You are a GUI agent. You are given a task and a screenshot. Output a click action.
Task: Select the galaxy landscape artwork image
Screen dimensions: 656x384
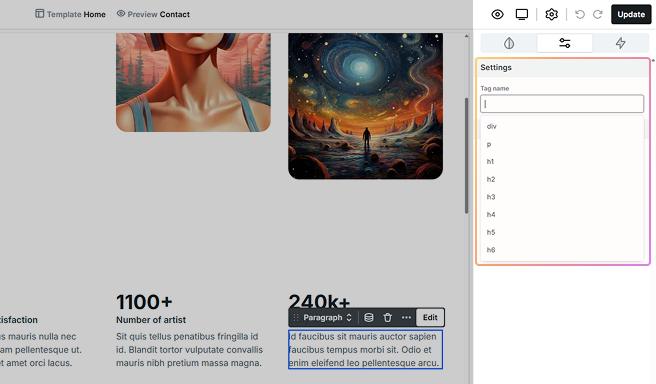click(x=365, y=106)
